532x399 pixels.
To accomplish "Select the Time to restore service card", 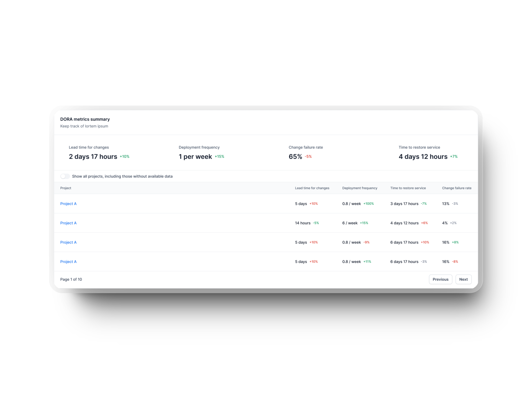I will coord(423,152).
